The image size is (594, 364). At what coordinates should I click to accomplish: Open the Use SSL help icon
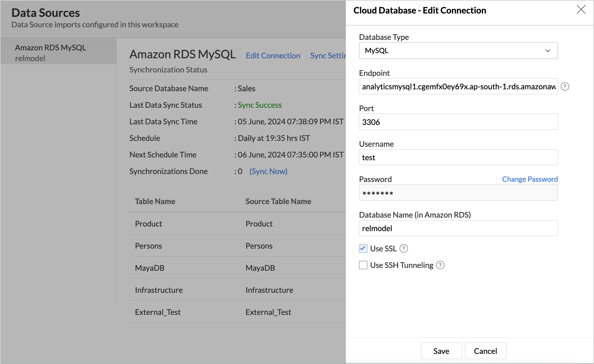click(x=404, y=249)
